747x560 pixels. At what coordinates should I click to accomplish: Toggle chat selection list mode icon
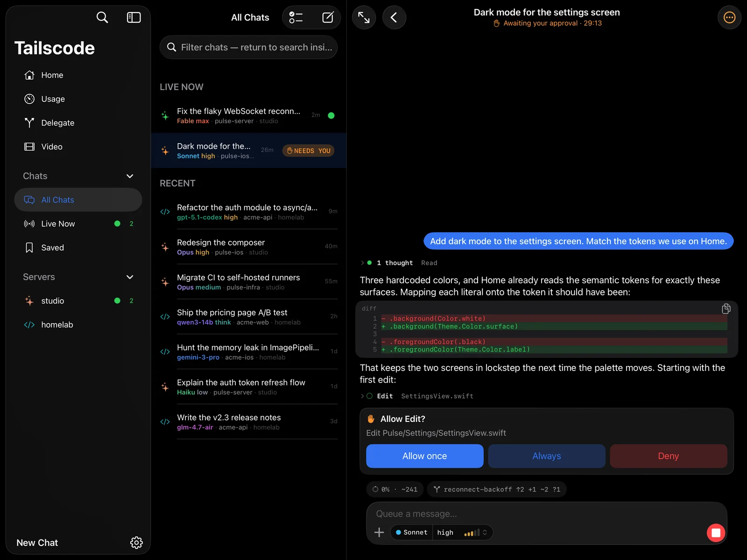[x=296, y=18]
